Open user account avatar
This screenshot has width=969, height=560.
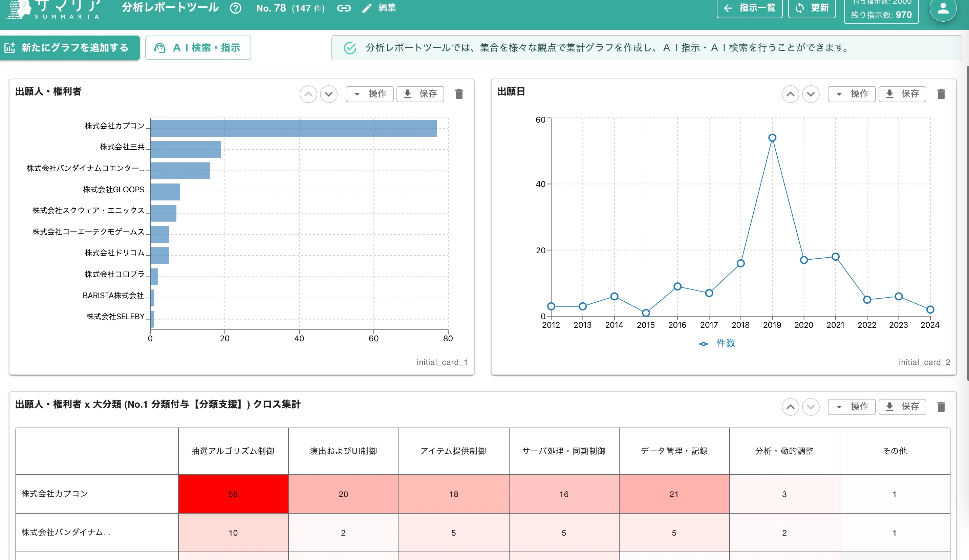(x=943, y=8)
